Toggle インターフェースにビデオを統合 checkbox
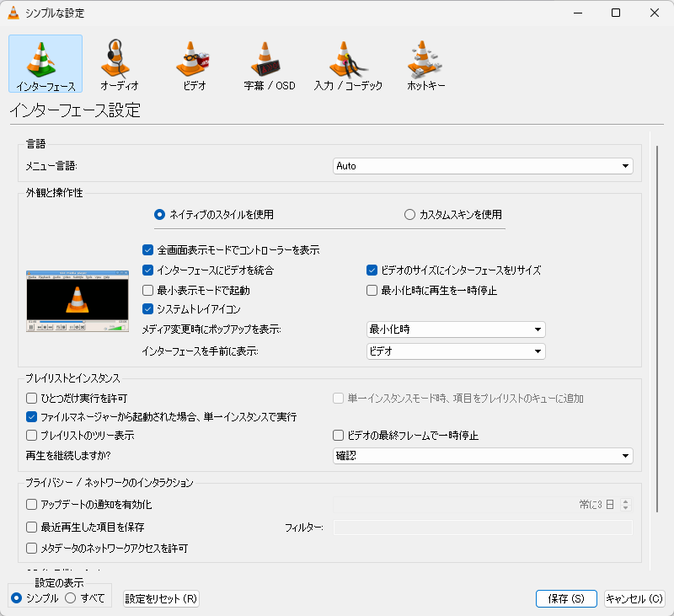Image resolution: width=674 pixels, height=616 pixels. point(148,270)
